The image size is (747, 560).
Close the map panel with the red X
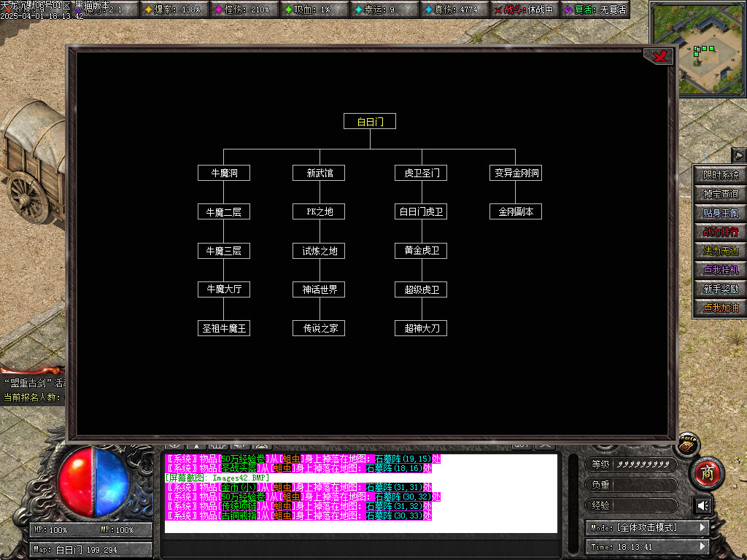click(660, 57)
